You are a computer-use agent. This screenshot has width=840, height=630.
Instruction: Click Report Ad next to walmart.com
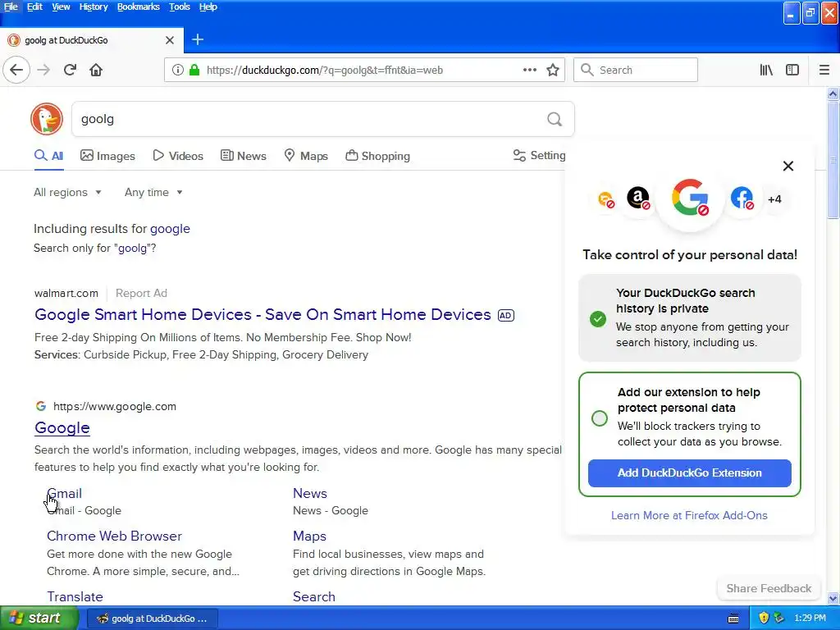141,293
